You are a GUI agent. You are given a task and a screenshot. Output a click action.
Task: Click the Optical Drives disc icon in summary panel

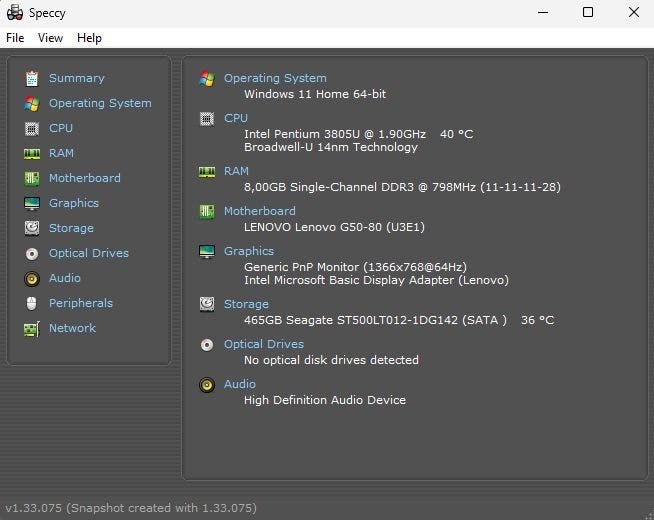[x=207, y=345]
